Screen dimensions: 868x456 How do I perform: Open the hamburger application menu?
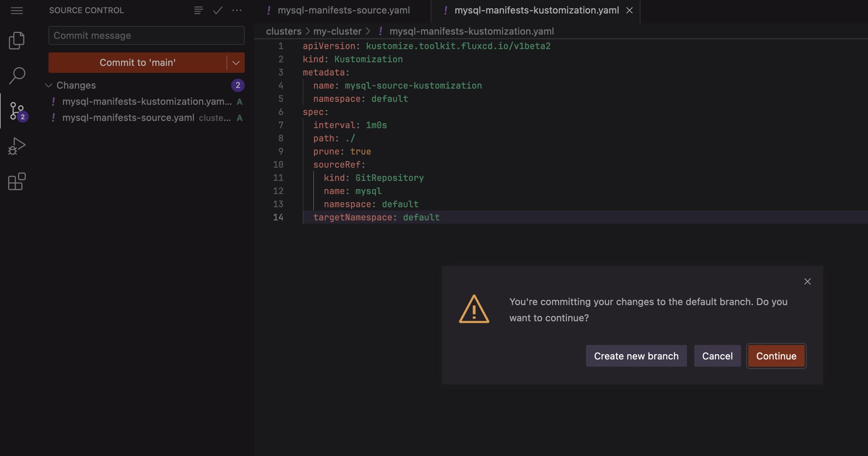pos(17,10)
